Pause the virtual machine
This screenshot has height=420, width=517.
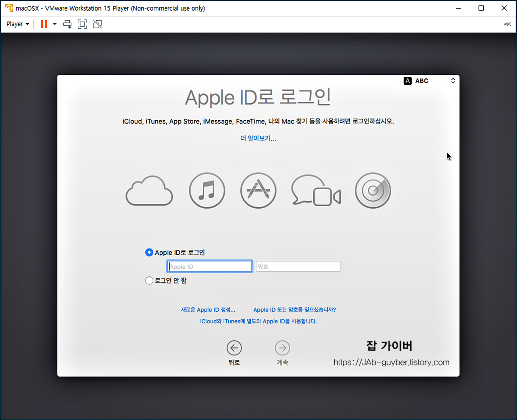point(44,24)
